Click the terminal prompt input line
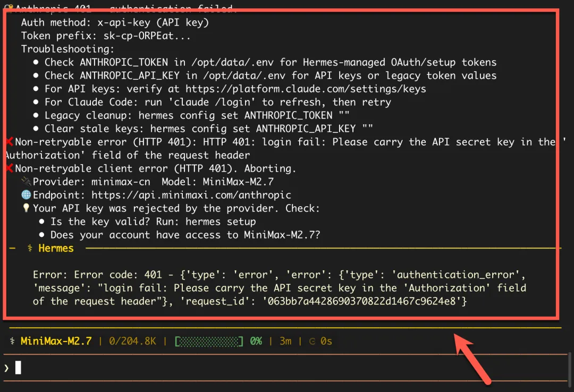574x392 pixels. (x=285, y=368)
